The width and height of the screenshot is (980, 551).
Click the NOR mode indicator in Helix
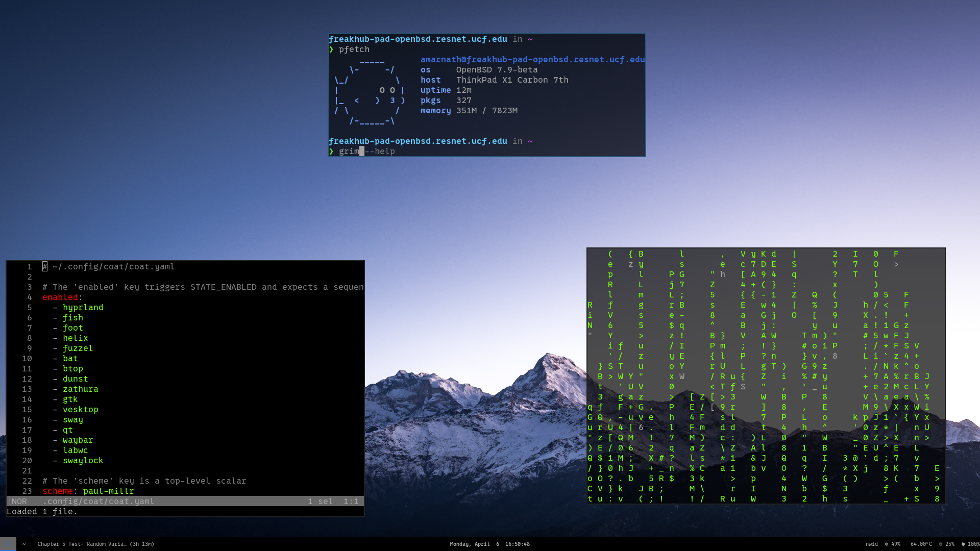[19, 501]
